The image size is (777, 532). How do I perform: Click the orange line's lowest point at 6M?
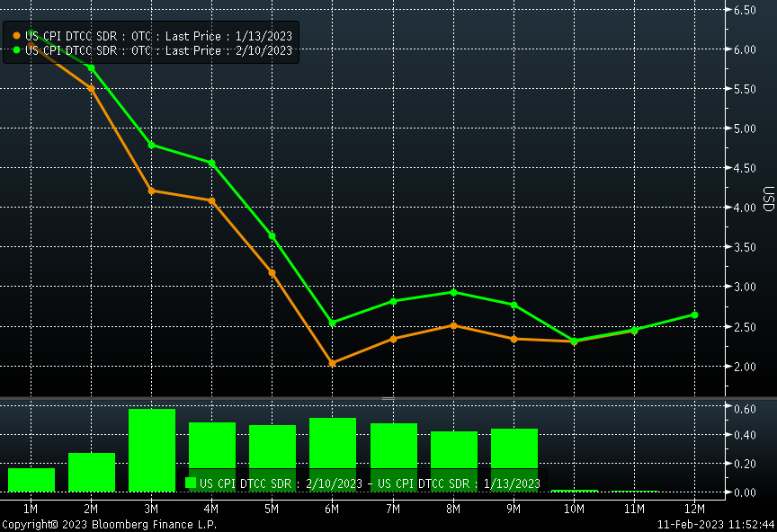point(333,363)
